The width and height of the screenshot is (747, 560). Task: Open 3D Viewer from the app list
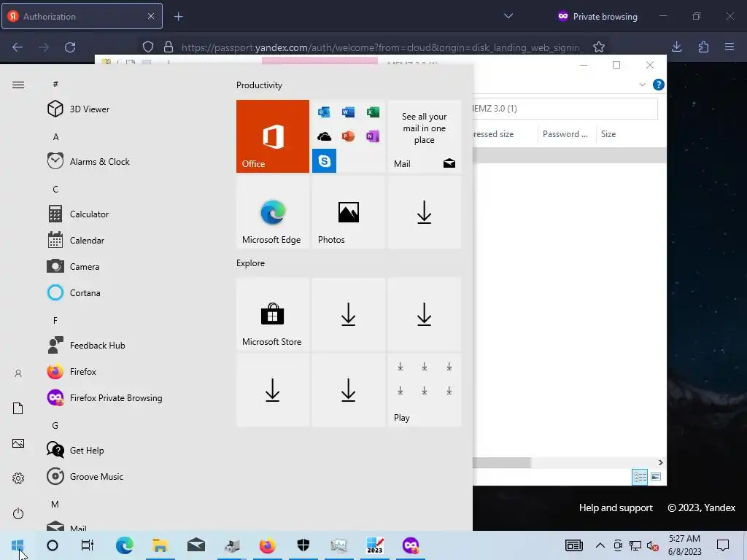click(79, 109)
